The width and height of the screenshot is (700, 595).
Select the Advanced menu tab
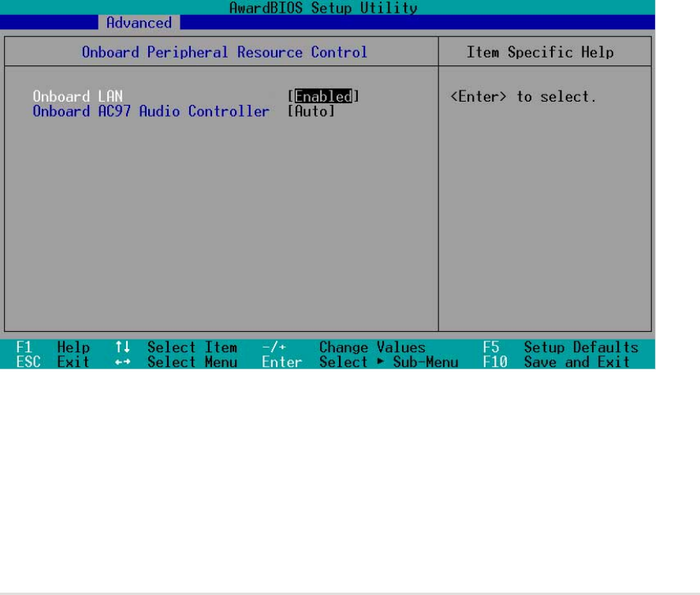tap(139, 22)
